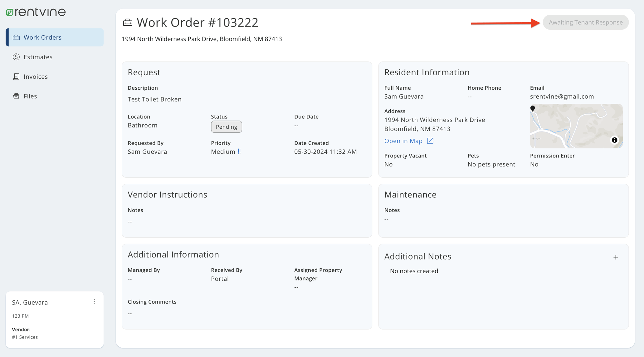Switch to the Files section
Viewport: 644px width, 357px height.
pyautogui.click(x=30, y=96)
